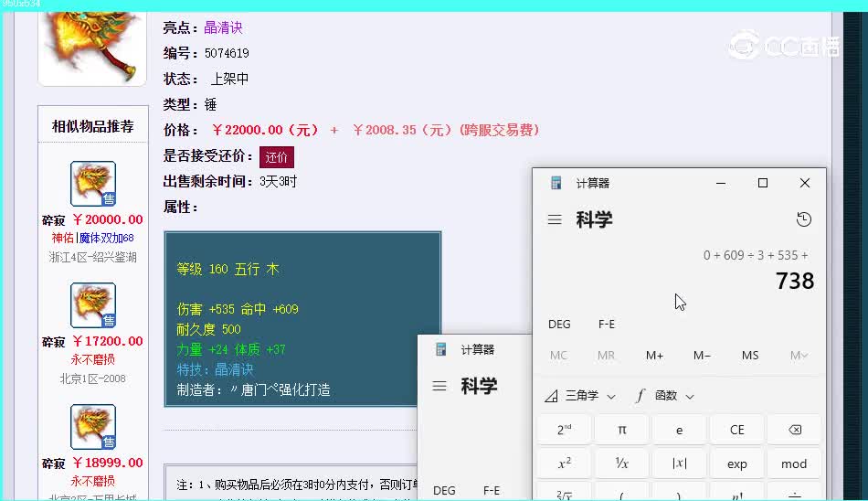The width and height of the screenshot is (868, 501).
Task: Click the backspace key on calculator
Action: point(794,430)
